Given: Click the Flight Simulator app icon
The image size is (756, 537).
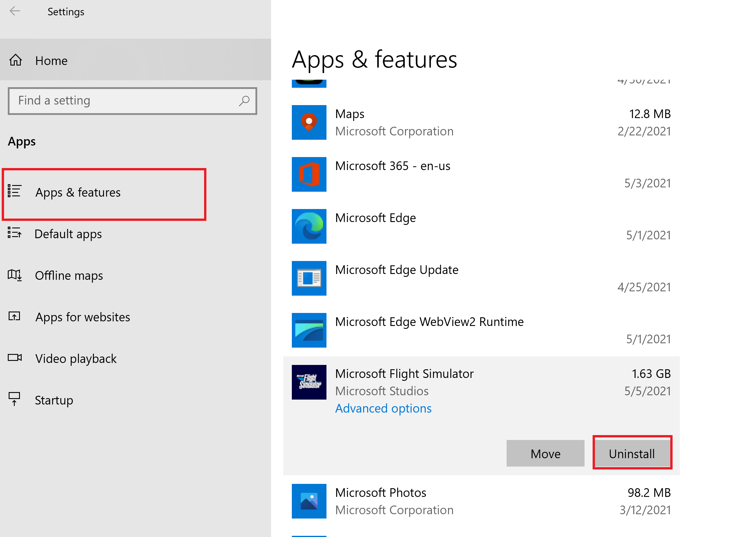Looking at the screenshot, I should click(309, 382).
